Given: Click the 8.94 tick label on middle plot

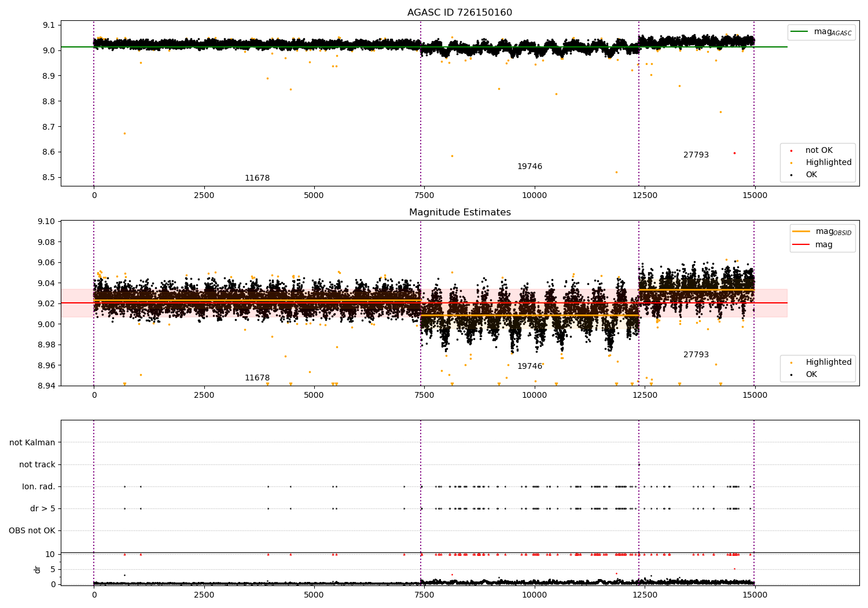Looking at the screenshot, I should coord(46,386).
